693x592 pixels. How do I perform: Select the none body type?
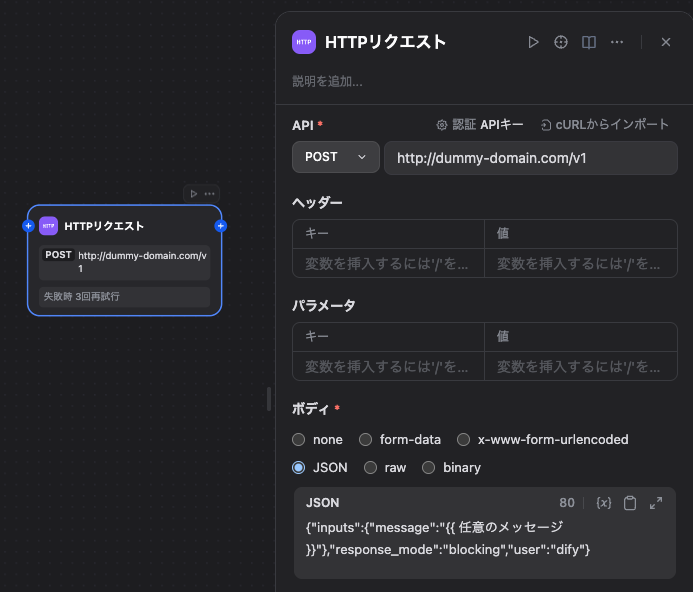click(299, 439)
